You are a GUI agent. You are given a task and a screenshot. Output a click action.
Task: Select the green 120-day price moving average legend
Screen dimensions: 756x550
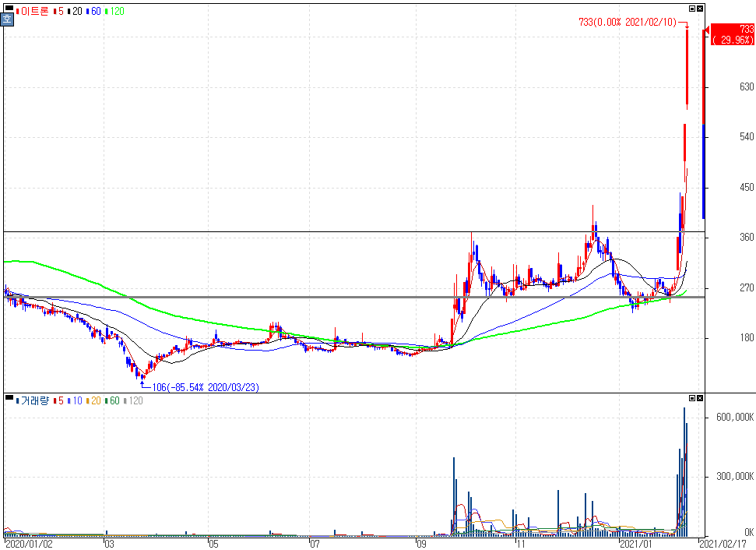[x=114, y=11]
